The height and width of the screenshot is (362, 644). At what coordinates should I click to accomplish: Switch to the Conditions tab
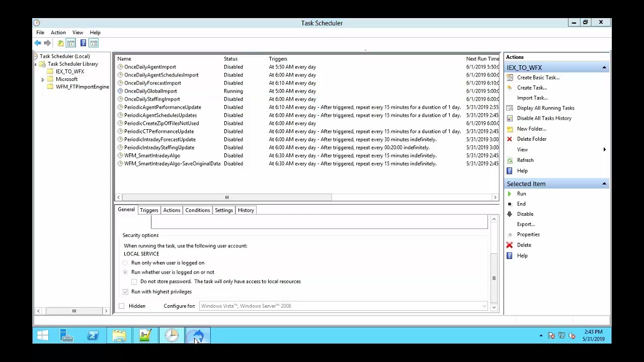tap(197, 210)
